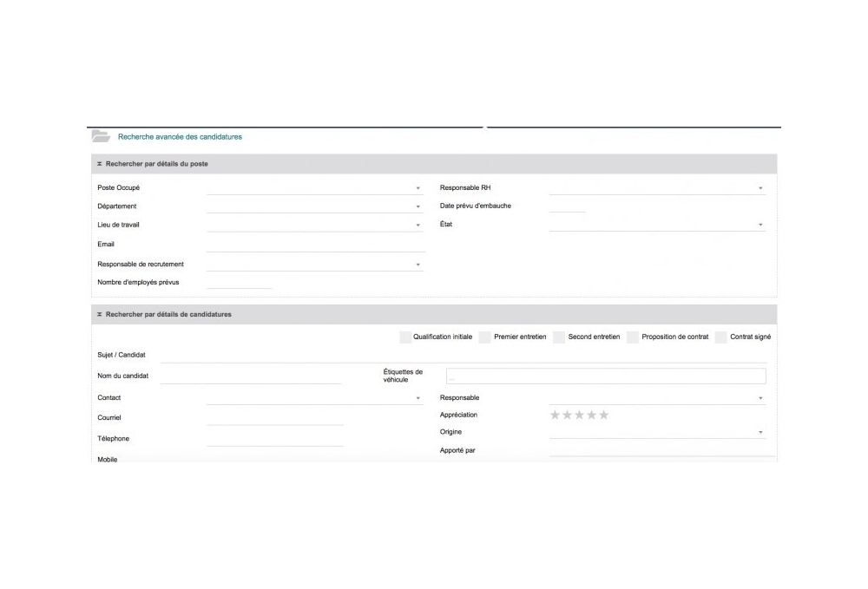Enable the "Proposition de contrat" filter
The image size is (868, 589).
[x=630, y=337]
